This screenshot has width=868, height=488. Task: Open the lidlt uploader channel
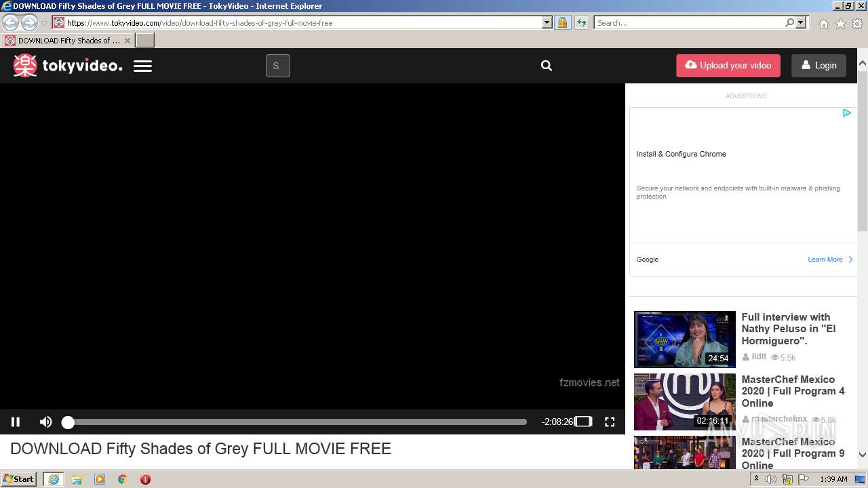click(754, 357)
